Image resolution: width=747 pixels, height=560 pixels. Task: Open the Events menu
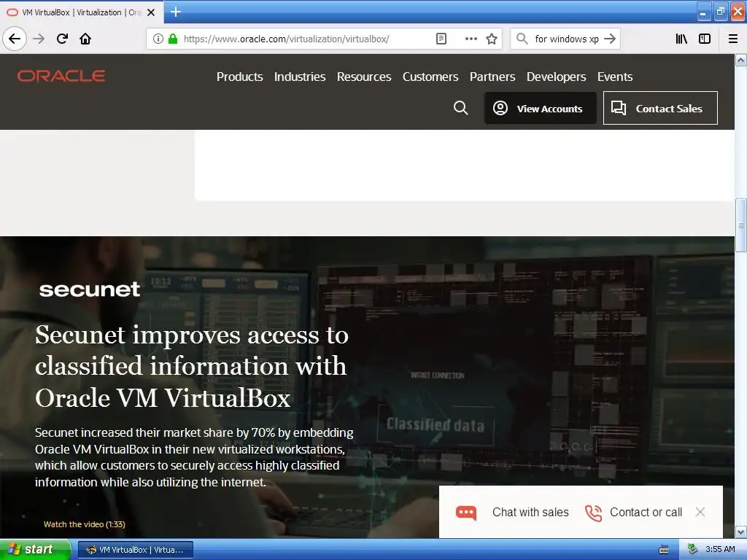click(x=614, y=77)
